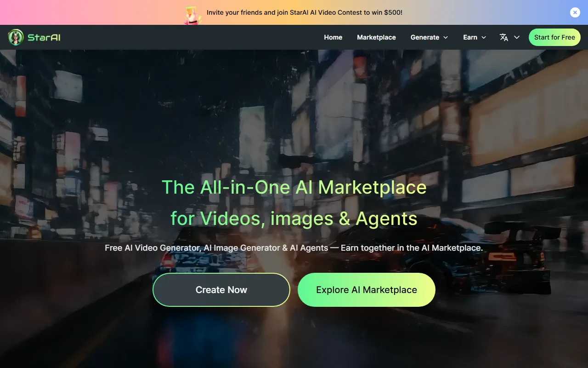The image size is (588, 368).
Task: Click the Earn menu label
Action: click(x=470, y=37)
